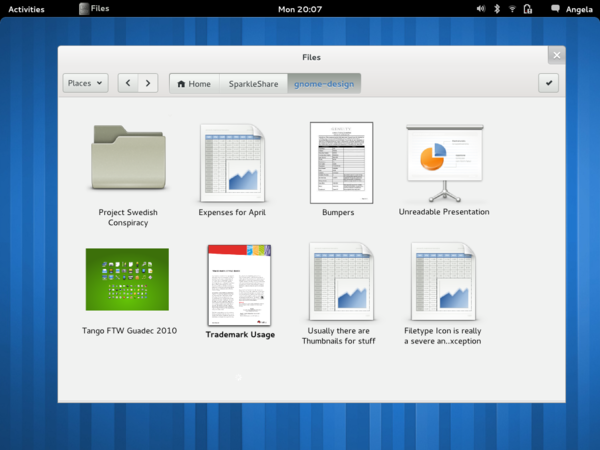600x450 pixels.
Task: Go forward with the right arrow button
Action: [x=148, y=84]
